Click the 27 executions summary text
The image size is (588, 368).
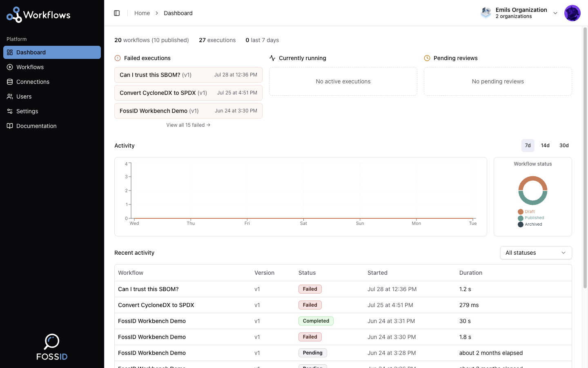click(x=217, y=40)
